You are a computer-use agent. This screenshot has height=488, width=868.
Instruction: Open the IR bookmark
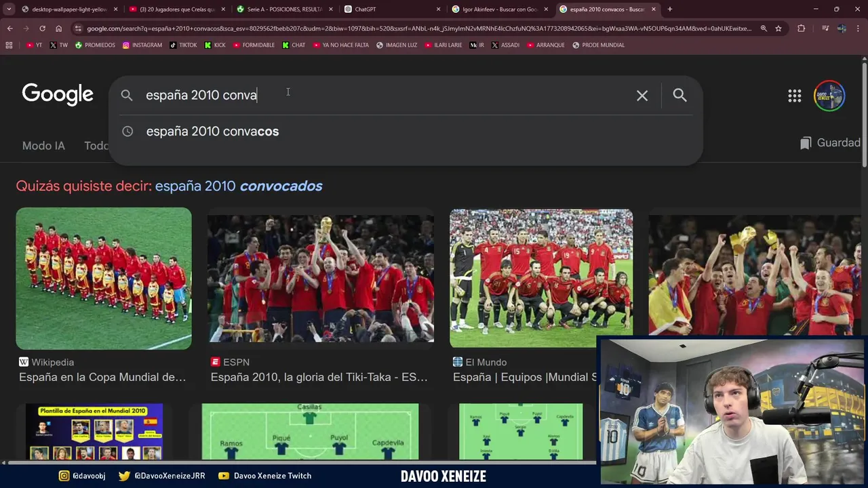[x=477, y=45]
